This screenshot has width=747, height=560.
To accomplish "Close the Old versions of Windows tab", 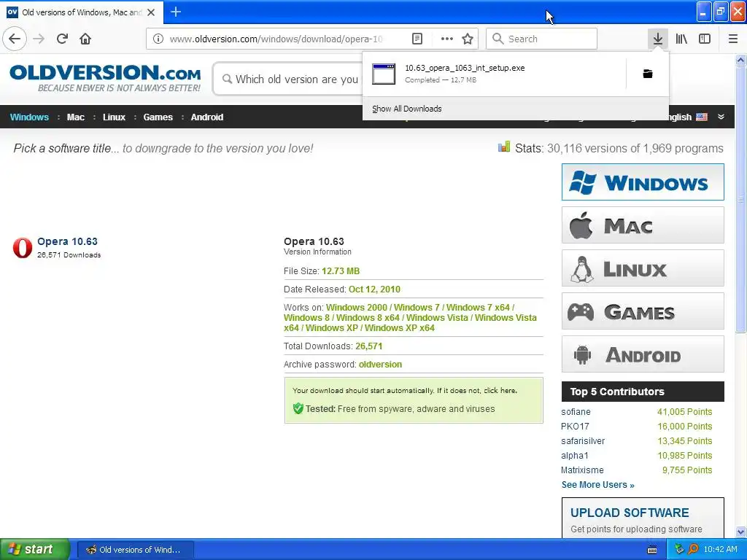I will point(151,12).
